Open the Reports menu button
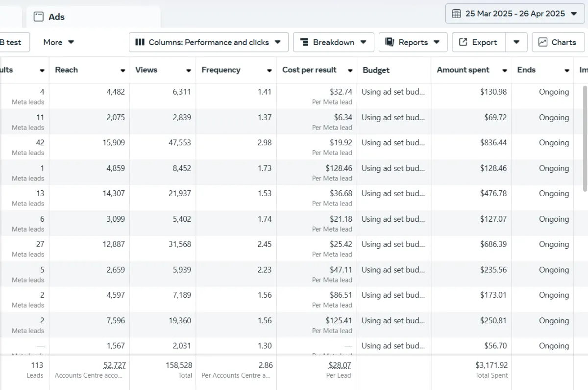 coord(413,42)
